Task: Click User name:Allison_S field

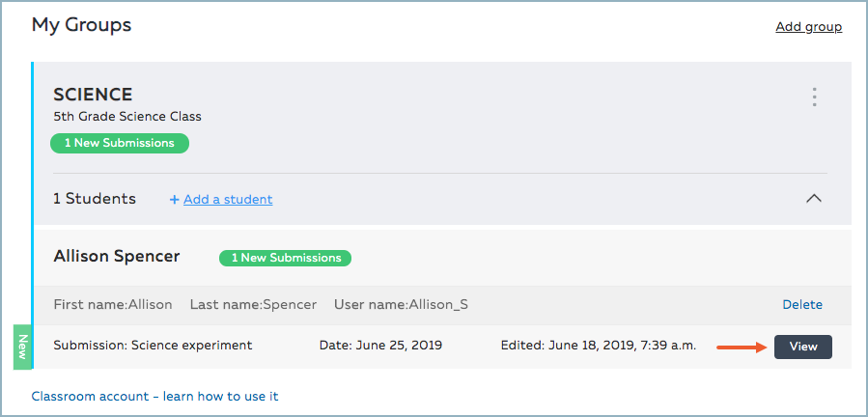Action: [x=401, y=304]
